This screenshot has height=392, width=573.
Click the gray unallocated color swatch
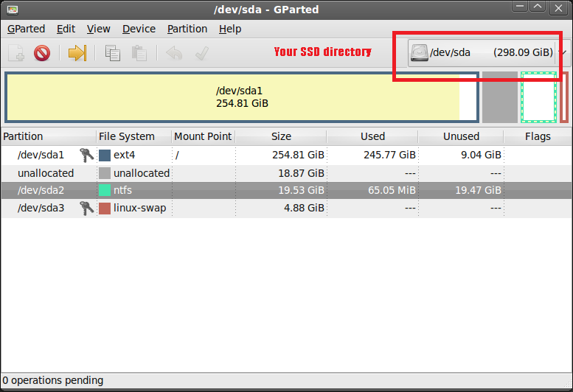point(105,173)
